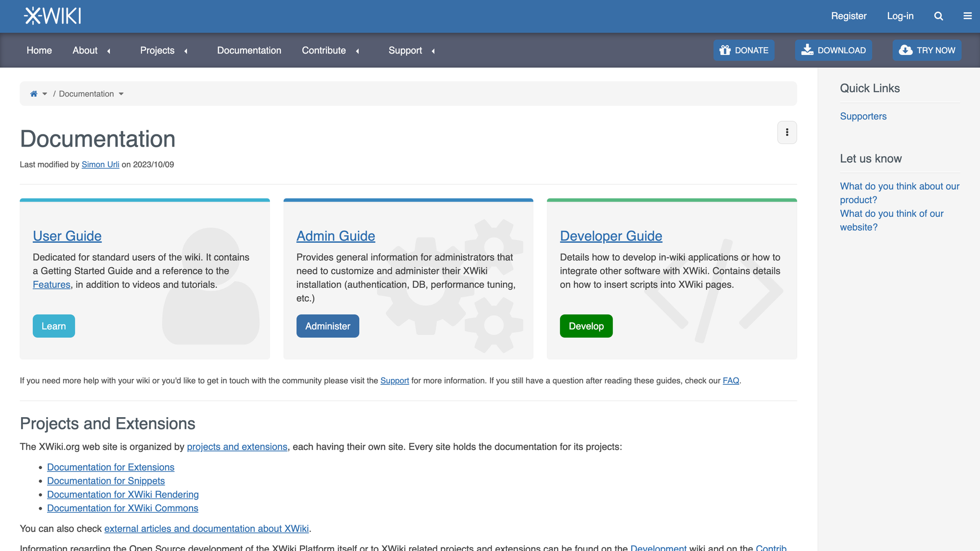Open the page actions three-dot menu

click(x=787, y=132)
